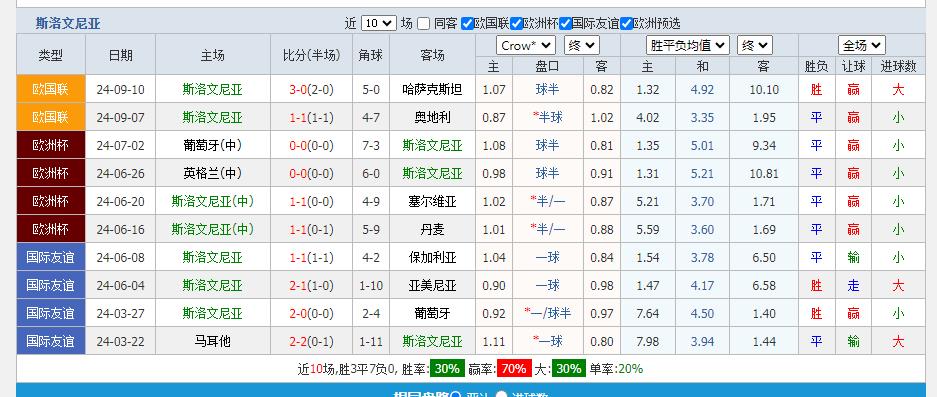Uncheck the 欧国联 filter checkbox
Viewport: 937px width, 397px height.
pyautogui.click(x=467, y=23)
